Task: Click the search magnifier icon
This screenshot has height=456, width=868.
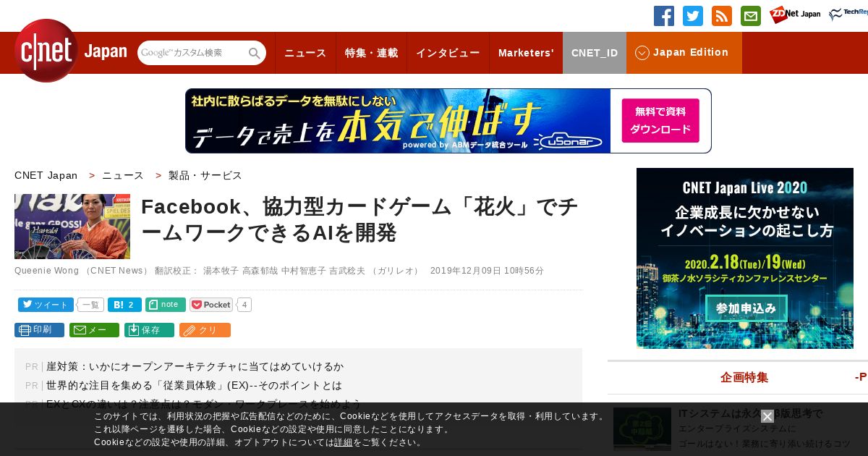Action: 255,53
